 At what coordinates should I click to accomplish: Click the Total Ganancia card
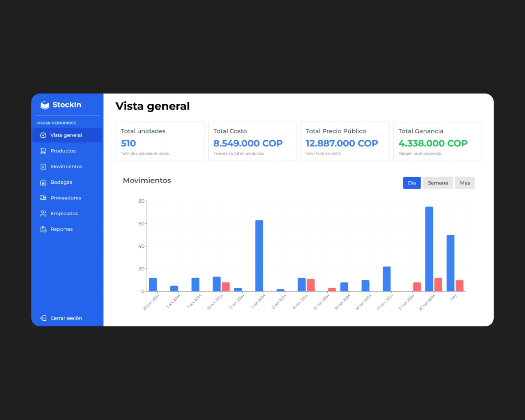[437, 142]
